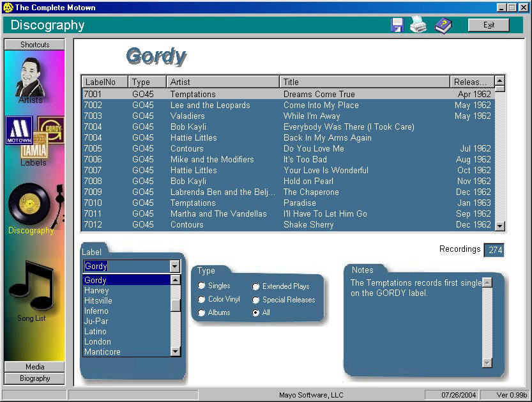Click the recordings table scroll up arrow
Viewport: 532px width, 402px height.
point(500,81)
